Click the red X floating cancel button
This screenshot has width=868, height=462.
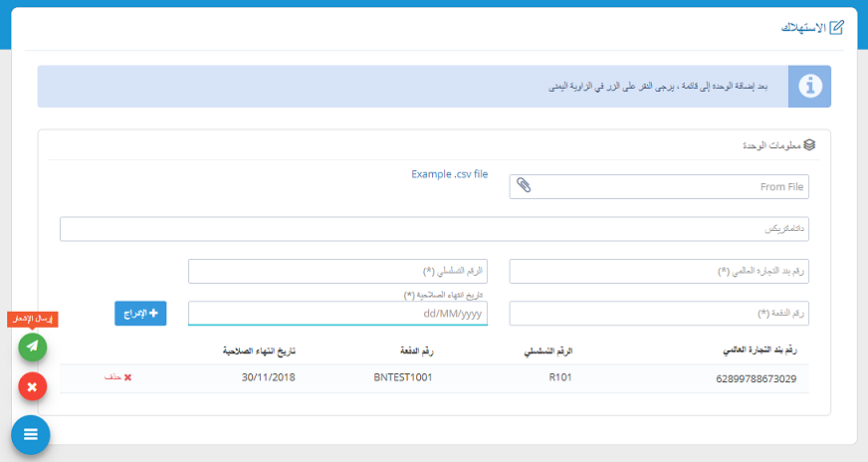(32, 386)
